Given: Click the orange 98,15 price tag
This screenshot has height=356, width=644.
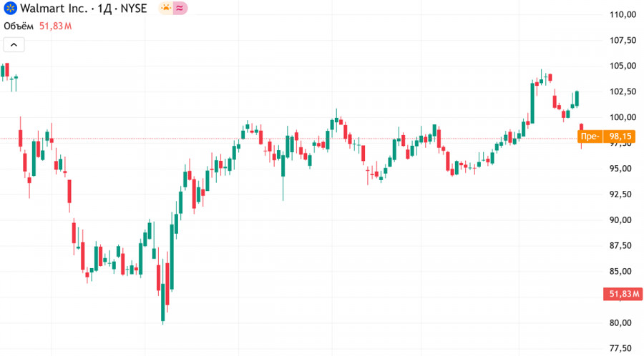Looking at the screenshot, I should (620, 136).
